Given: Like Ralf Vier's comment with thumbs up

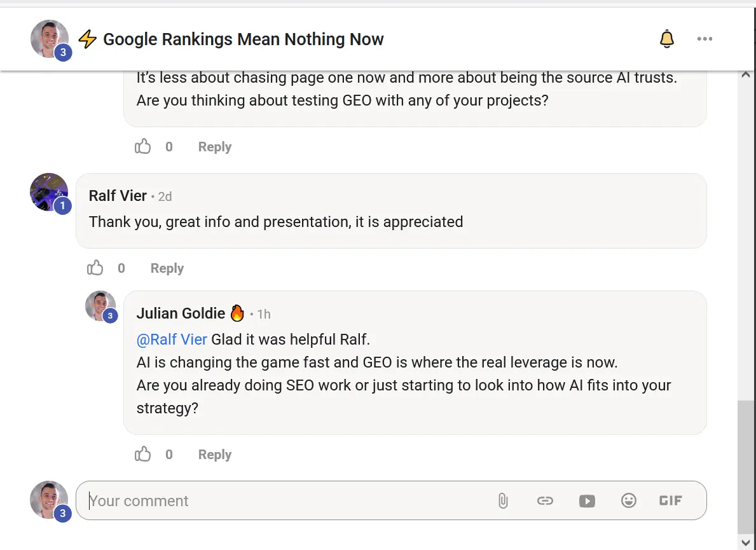Looking at the screenshot, I should click(x=95, y=268).
